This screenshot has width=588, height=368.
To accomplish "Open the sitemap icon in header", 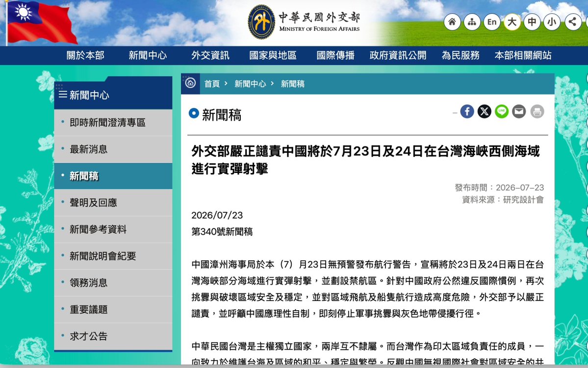I will click(x=472, y=22).
